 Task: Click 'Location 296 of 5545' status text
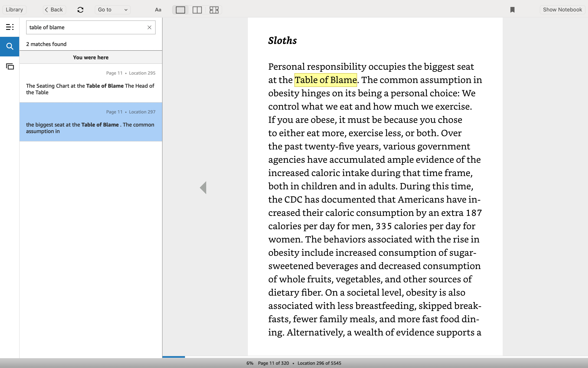(319, 363)
